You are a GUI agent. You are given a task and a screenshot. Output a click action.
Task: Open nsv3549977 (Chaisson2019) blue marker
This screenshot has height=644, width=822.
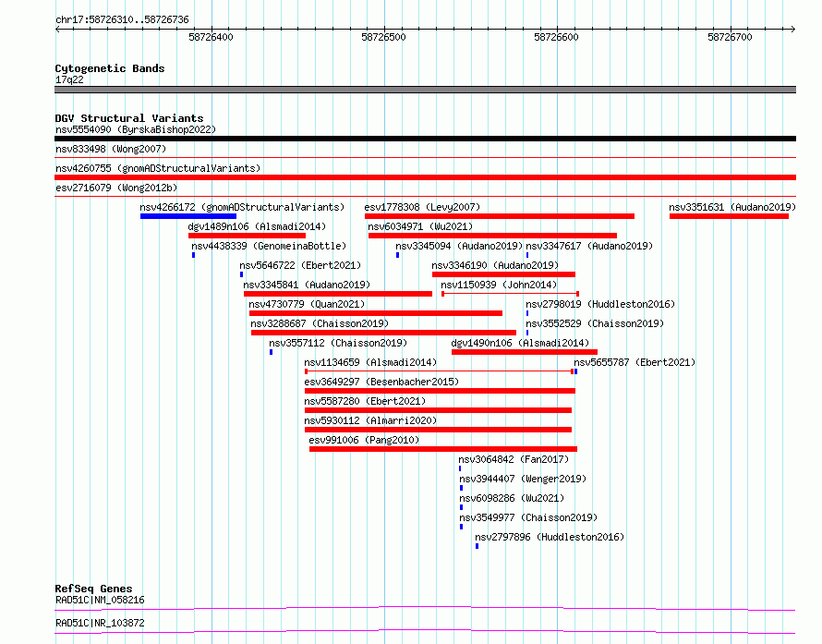click(461, 527)
